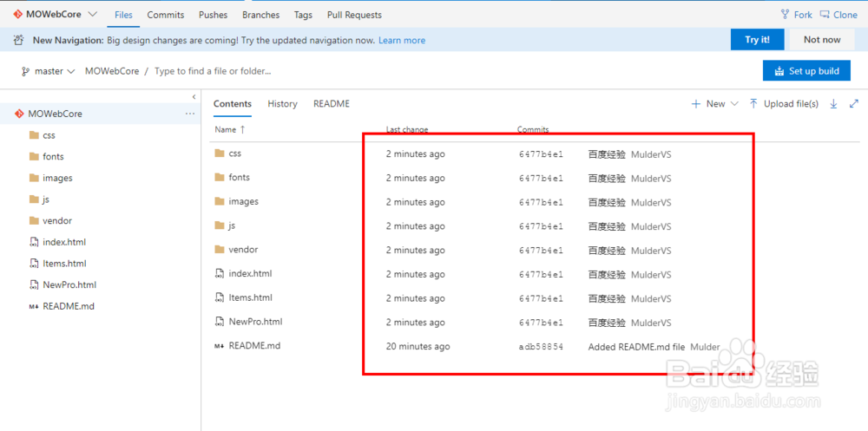868x431 pixels.
Task: Select the vendor folder in the tree
Action: [x=57, y=221]
